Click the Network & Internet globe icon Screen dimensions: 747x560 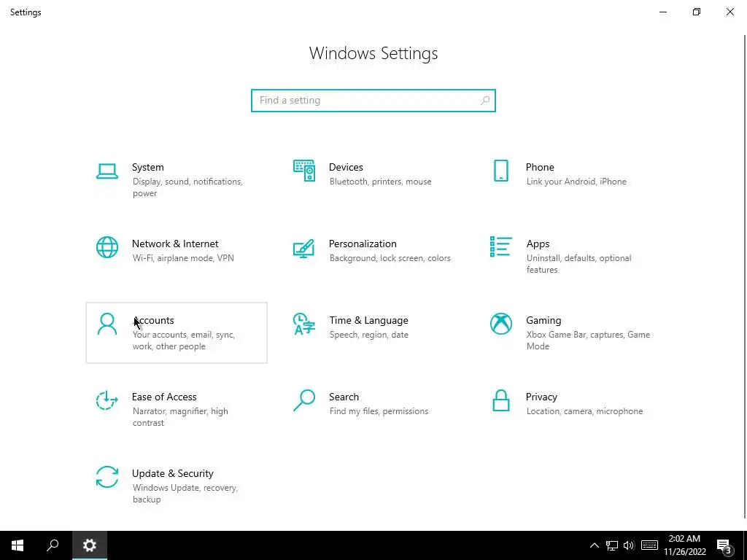pyautogui.click(x=107, y=247)
